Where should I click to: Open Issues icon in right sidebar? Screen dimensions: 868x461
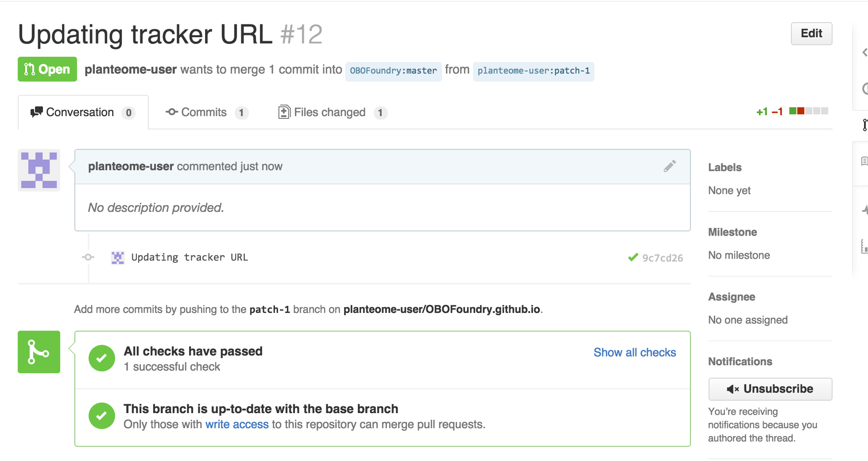coord(865,89)
